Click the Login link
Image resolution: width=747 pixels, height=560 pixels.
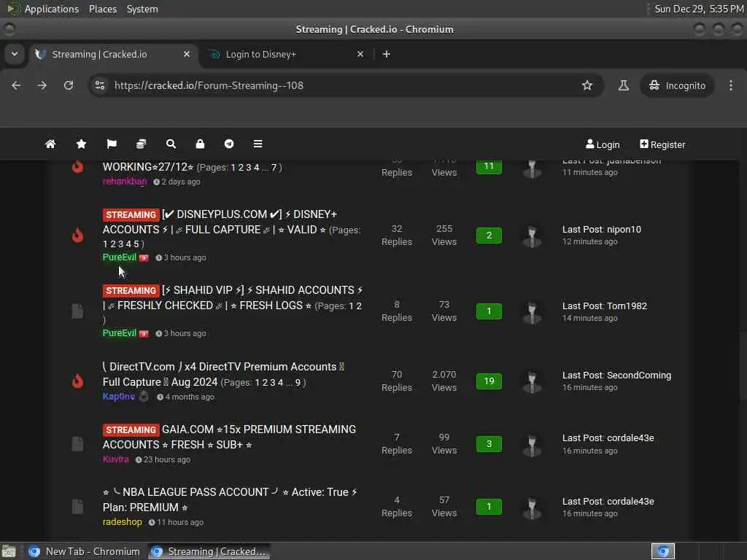(x=603, y=144)
